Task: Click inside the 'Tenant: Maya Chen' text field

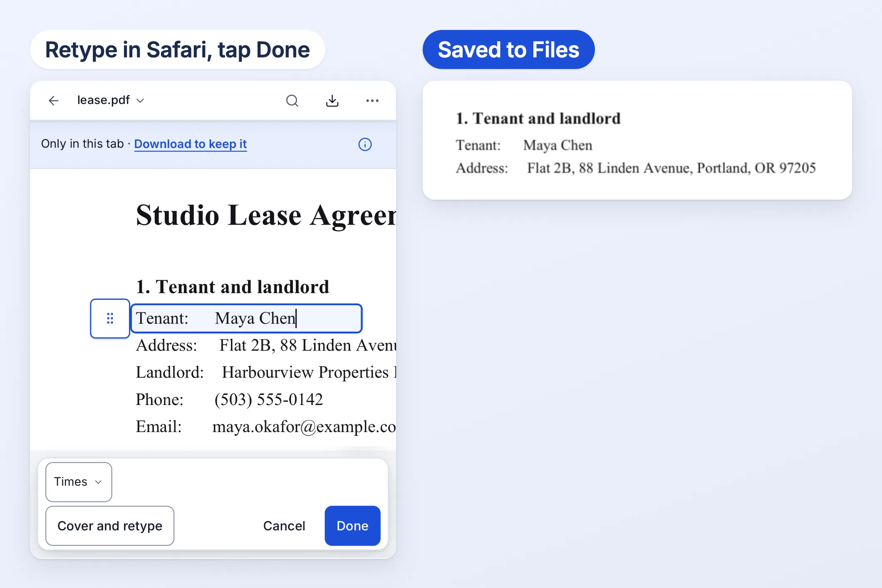Action: [246, 319]
